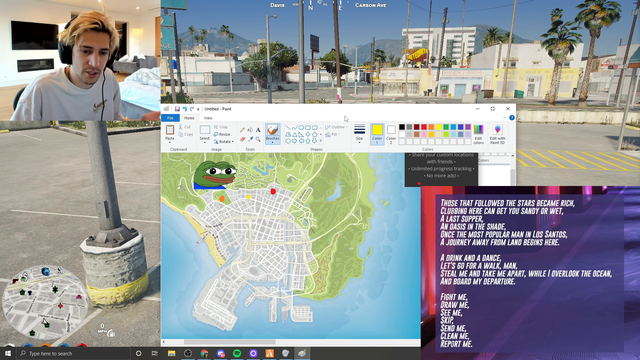The height and width of the screenshot is (360, 640).
Task: Click Crop in the Image group
Action: (x=221, y=127)
